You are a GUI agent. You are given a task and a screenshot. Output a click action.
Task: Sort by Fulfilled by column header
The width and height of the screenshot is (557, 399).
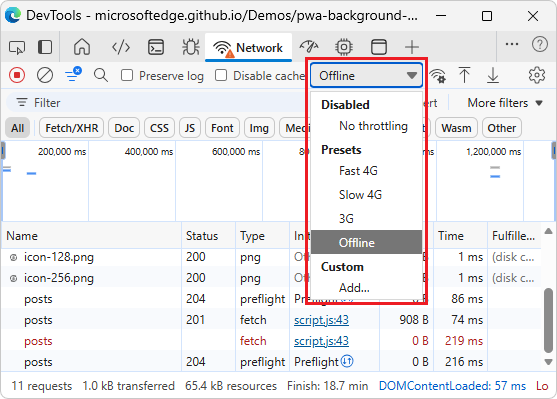point(514,236)
